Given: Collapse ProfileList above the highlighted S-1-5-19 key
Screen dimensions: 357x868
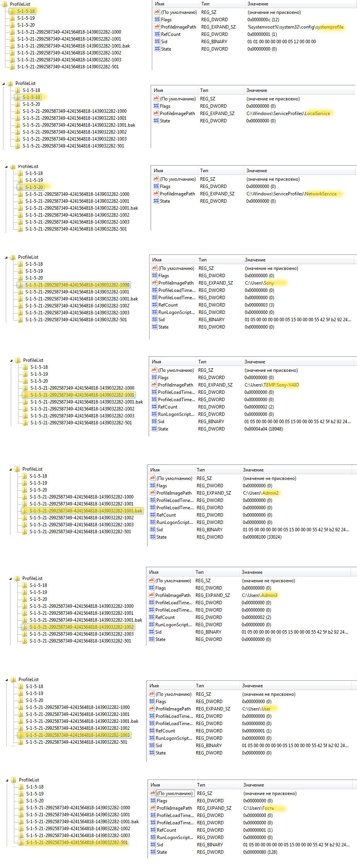Looking at the screenshot, I should (x=4, y=83).
